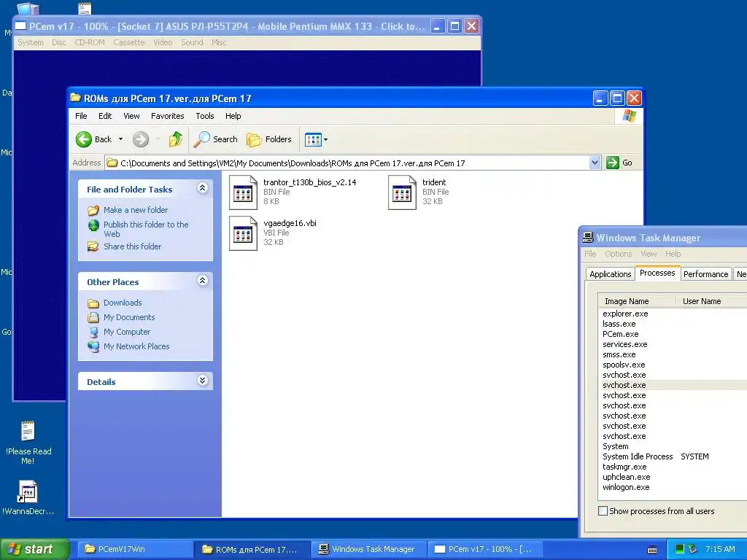Open System menu in PCem window
Viewport: 747px width, 560px height.
(31, 42)
